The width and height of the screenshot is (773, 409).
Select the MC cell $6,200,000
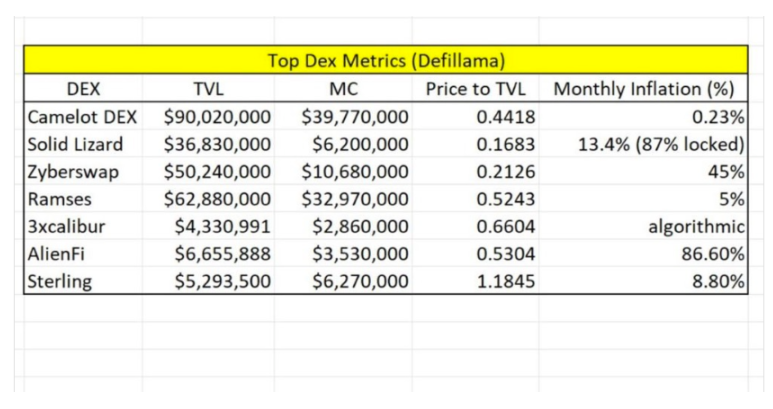pos(343,144)
